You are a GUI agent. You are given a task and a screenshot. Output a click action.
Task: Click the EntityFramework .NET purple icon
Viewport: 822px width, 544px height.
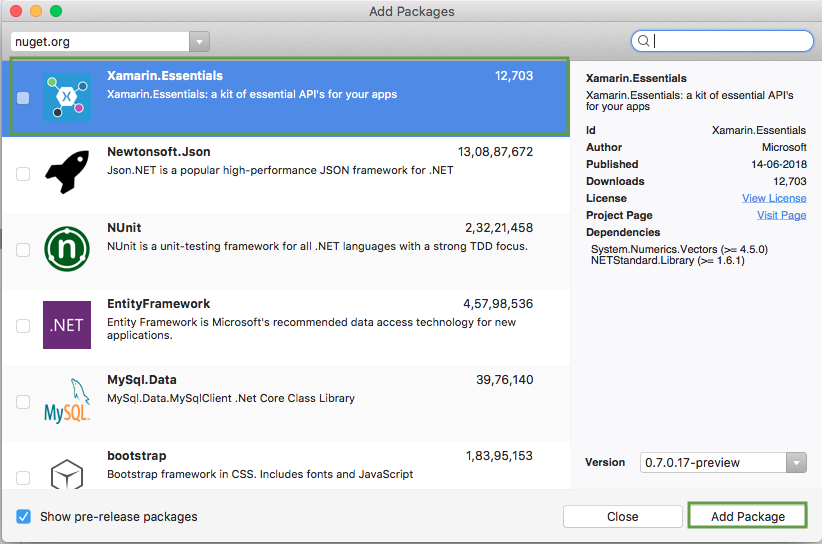67,325
